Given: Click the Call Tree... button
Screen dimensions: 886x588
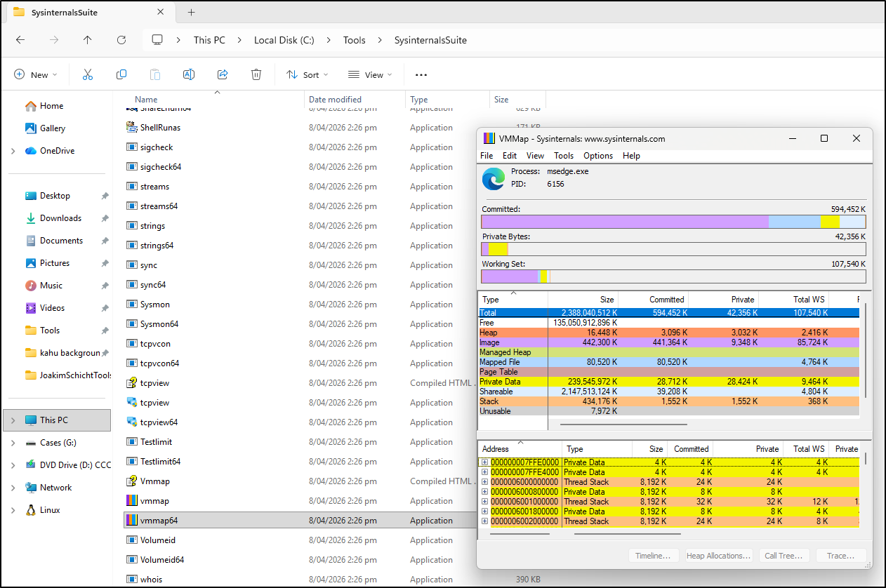Looking at the screenshot, I should click(783, 556).
